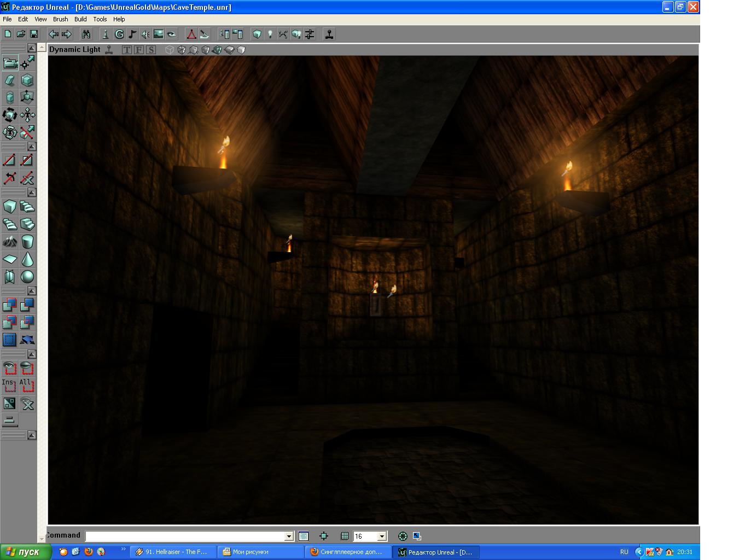The height and width of the screenshot is (560, 745).
Task: Expand hidden system tray icons arrow
Action: pos(638,552)
